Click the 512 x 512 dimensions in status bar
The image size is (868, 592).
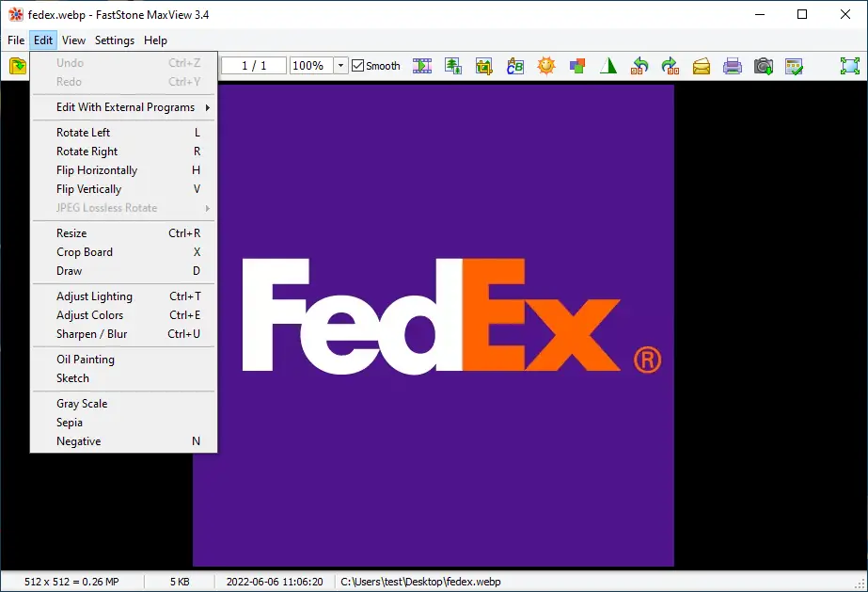[x=71, y=582]
